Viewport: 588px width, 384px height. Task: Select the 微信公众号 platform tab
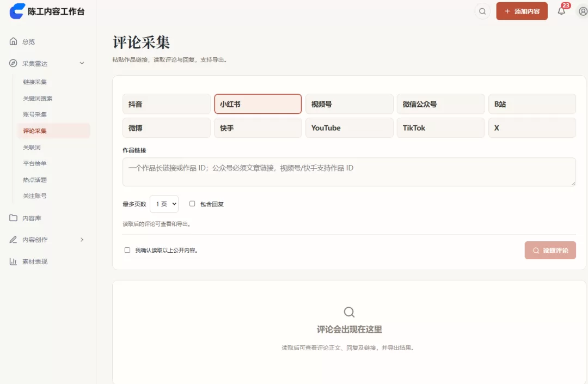pyautogui.click(x=440, y=104)
